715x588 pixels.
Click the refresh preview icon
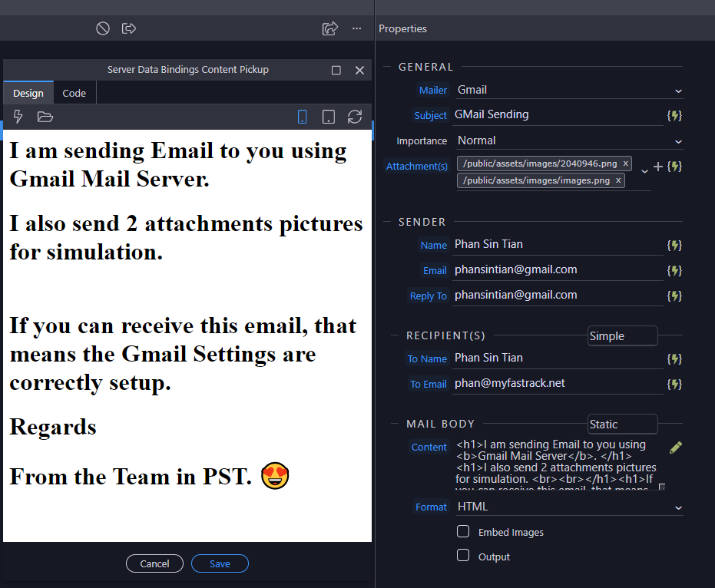(x=355, y=117)
